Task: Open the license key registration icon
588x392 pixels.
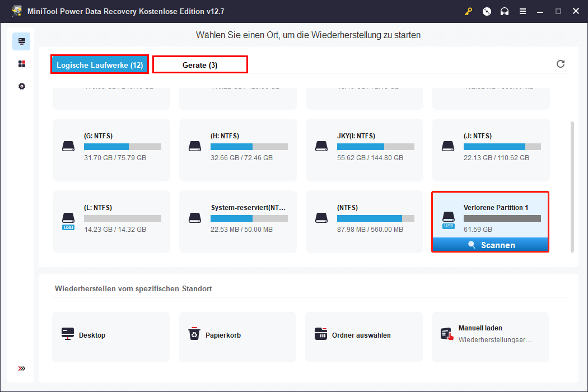Action: pyautogui.click(x=469, y=11)
